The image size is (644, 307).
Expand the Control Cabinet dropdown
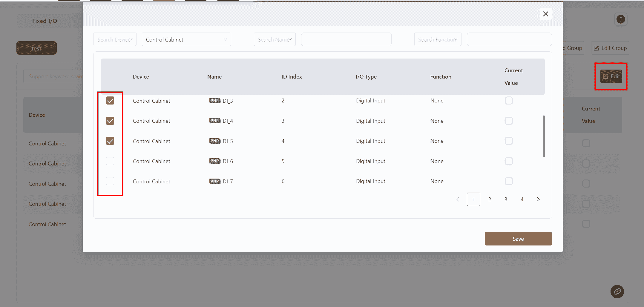(186, 39)
